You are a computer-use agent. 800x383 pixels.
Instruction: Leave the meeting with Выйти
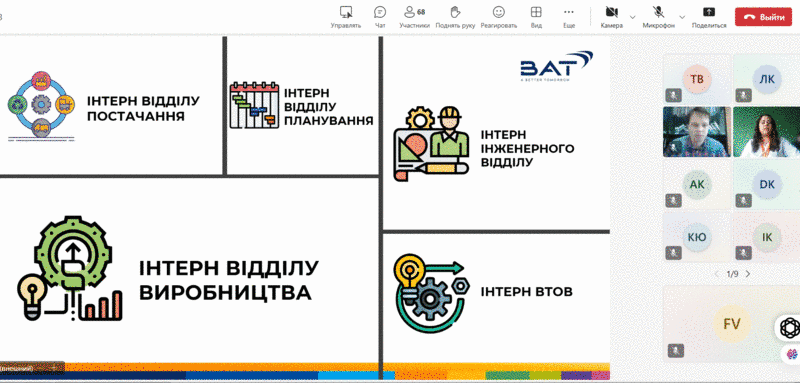(x=763, y=17)
